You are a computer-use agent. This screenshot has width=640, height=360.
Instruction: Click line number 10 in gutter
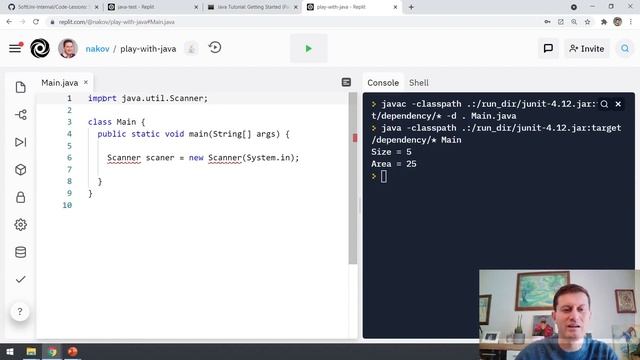[x=67, y=205]
